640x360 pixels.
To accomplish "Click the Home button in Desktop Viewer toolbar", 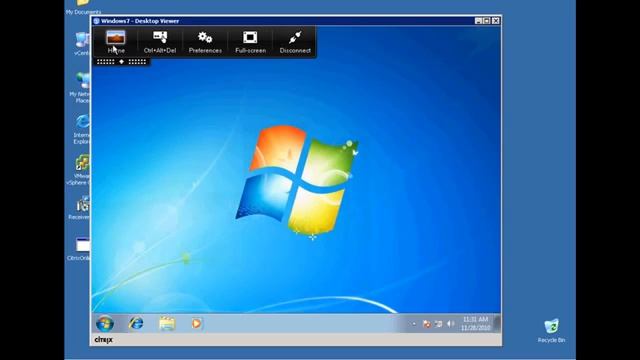I will 116,41.
